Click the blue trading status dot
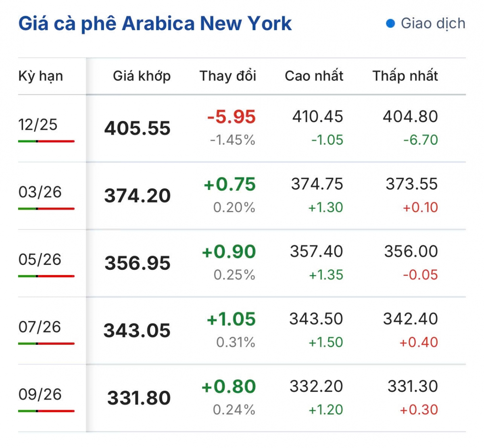Viewport: 484px width, 448px height. pyautogui.click(x=390, y=23)
